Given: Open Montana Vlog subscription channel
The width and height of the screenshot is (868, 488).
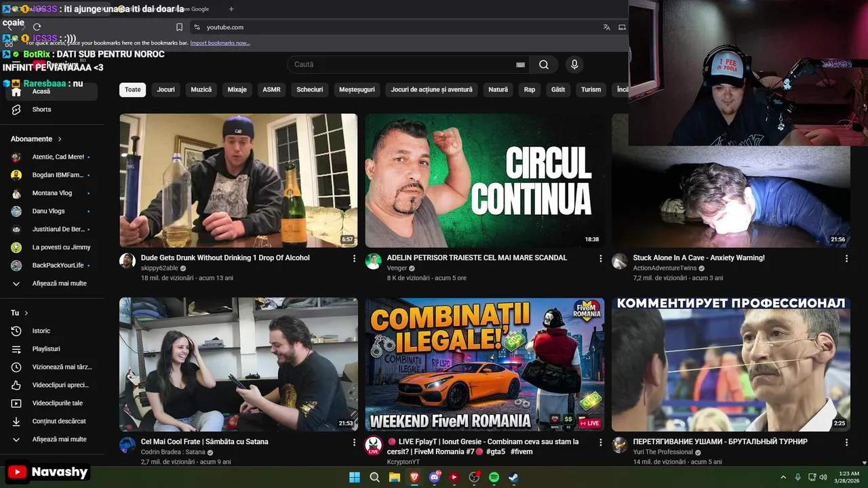Looking at the screenshot, I should pyautogui.click(x=52, y=193).
